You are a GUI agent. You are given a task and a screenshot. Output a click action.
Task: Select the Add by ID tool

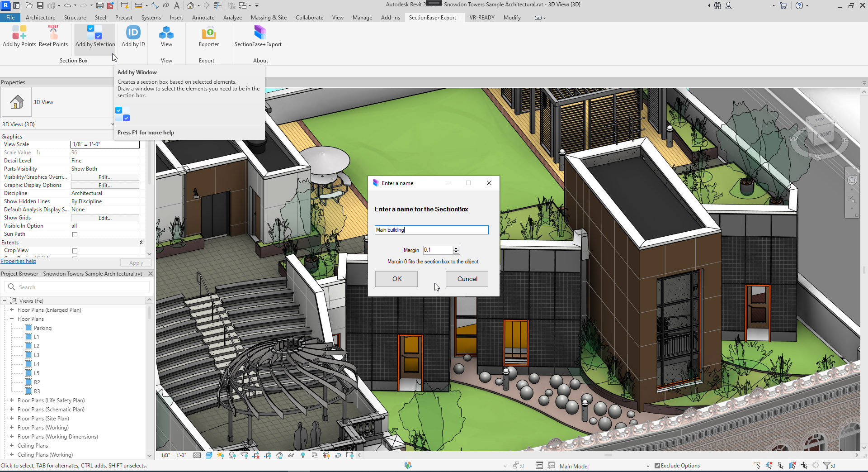(133, 33)
